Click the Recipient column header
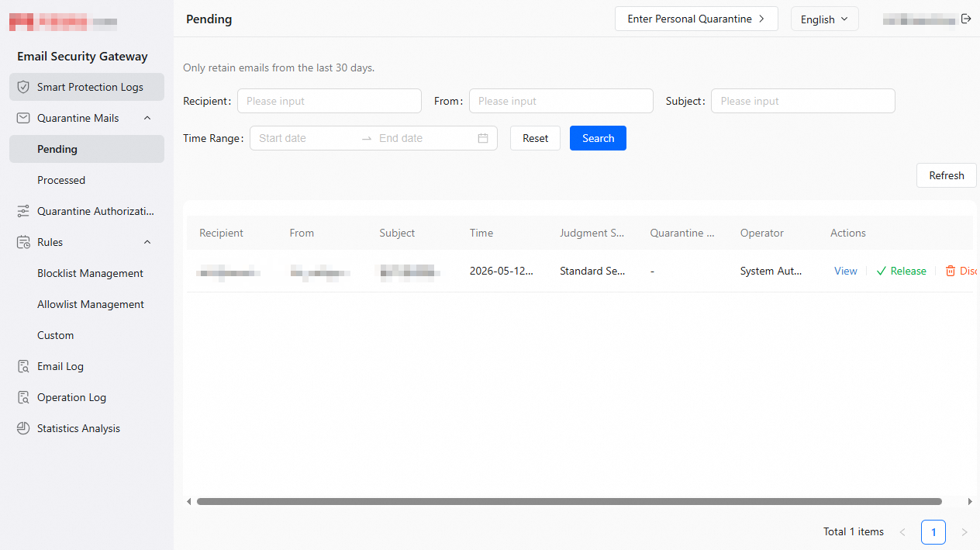 221,233
